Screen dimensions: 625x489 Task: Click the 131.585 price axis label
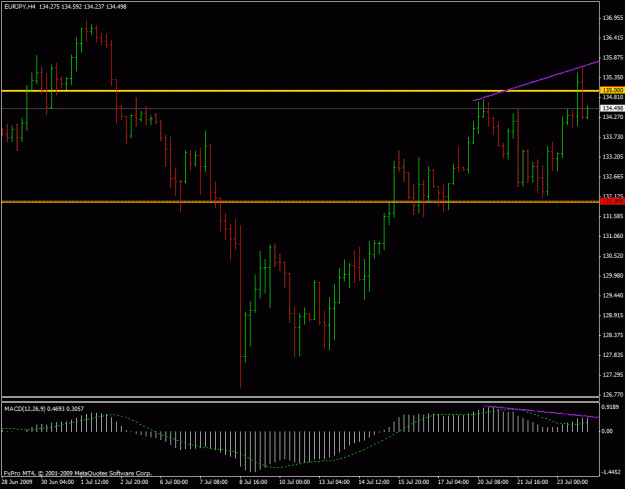(613, 216)
